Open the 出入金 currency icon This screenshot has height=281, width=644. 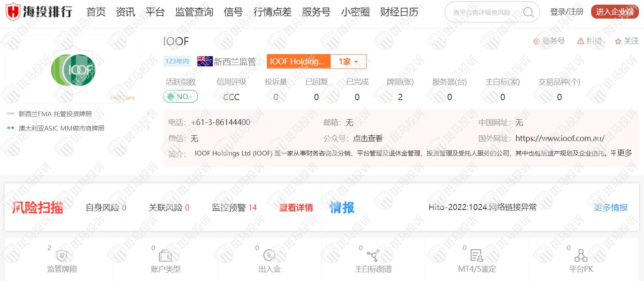tap(269, 255)
